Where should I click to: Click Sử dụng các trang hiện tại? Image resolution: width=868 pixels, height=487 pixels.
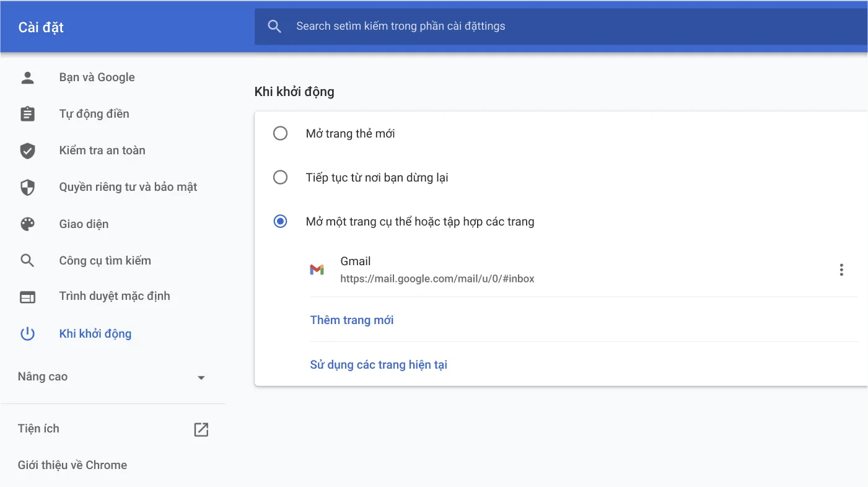(x=379, y=364)
